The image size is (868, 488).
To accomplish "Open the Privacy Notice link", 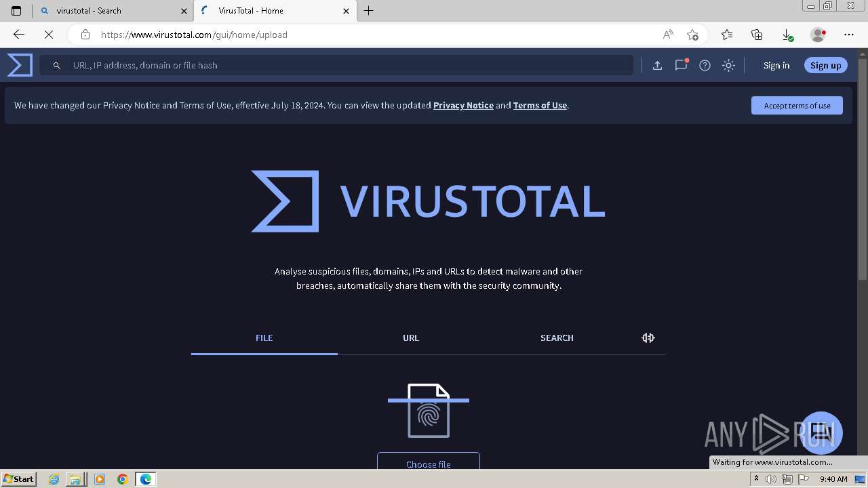I will [x=463, y=105].
